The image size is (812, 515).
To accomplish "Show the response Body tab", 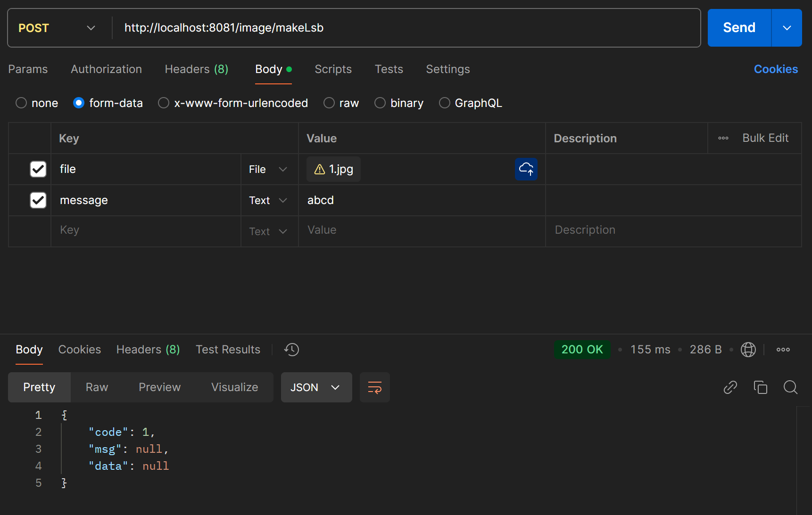I will (x=29, y=350).
